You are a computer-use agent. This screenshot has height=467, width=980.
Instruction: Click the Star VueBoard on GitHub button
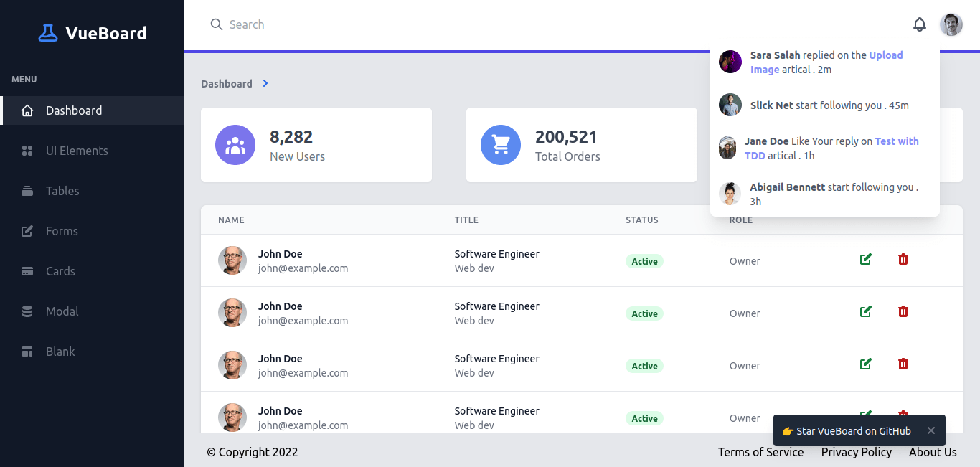pyautogui.click(x=847, y=431)
